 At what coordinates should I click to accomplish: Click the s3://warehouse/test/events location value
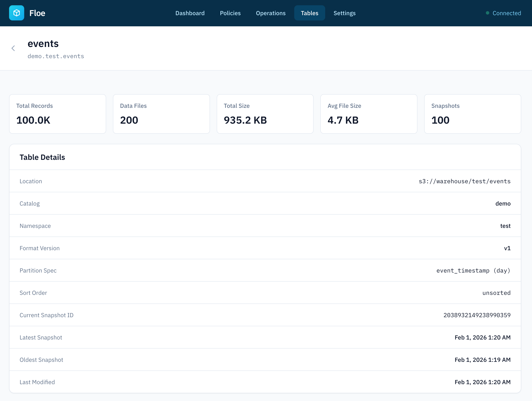point(464,181)
